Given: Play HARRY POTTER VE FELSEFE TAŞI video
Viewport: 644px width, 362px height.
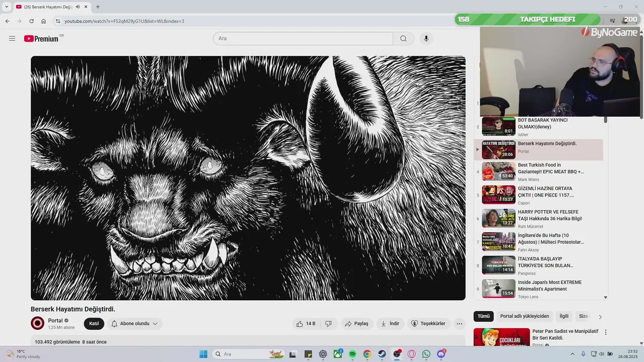Looking at the screenshot, I should (538, 219).
